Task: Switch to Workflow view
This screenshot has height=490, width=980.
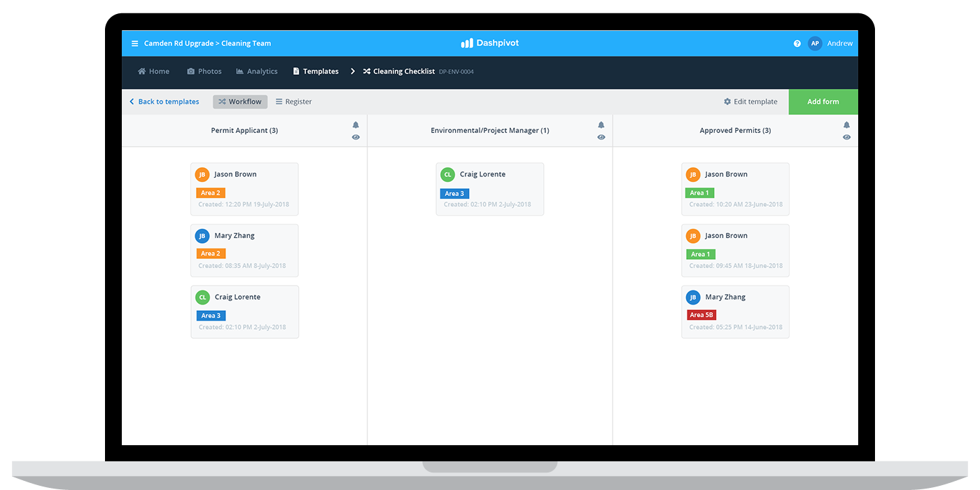Action: [240, 101]
